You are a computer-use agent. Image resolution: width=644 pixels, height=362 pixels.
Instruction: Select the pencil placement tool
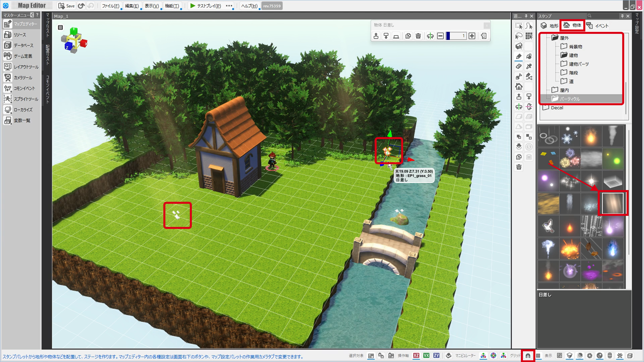point(519,56)
